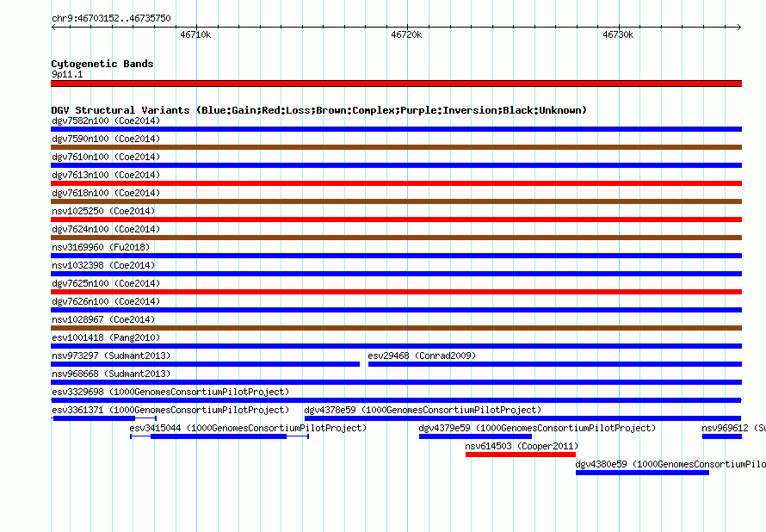The width and height of the screenshot is (766, 532).
Task: Select the brown bar under nsv1028967
Action: point(396,328)
